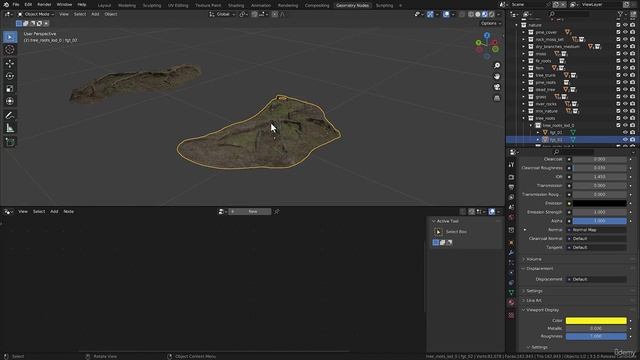
Task: Open the Material properties tab
Action: point(511,302)
